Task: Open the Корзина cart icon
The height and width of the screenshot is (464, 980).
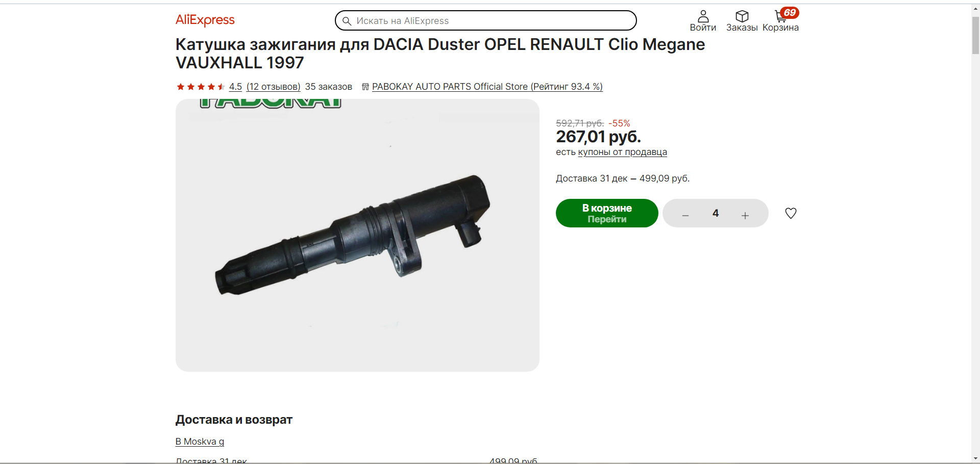Action: [780, 16]
